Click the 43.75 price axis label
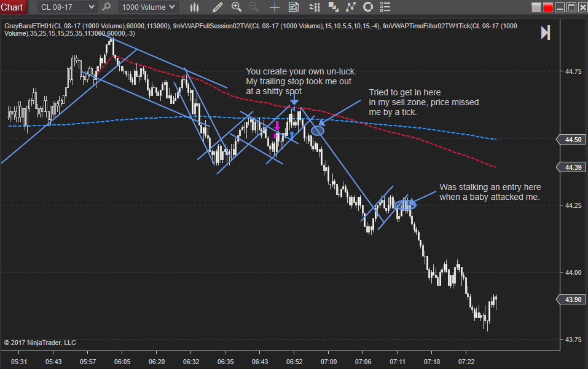The image size is (588, 369). pyautogui.click(x=573, y=339)
